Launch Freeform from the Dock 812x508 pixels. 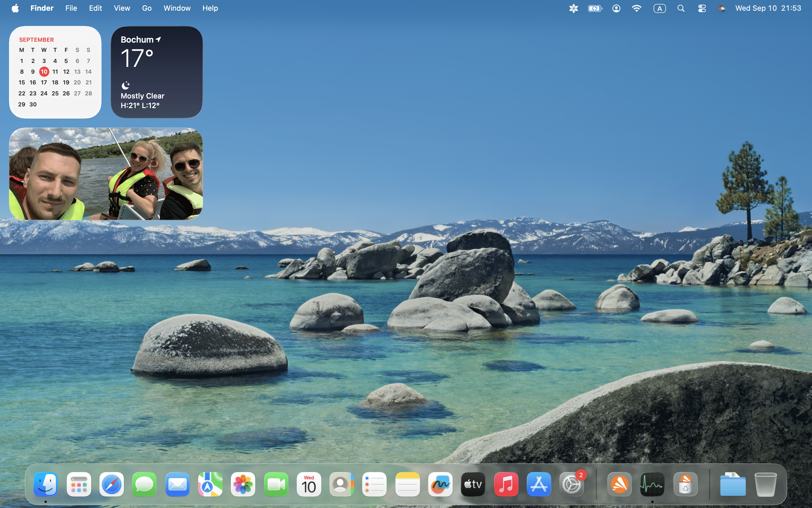click(x=440, y=484)
